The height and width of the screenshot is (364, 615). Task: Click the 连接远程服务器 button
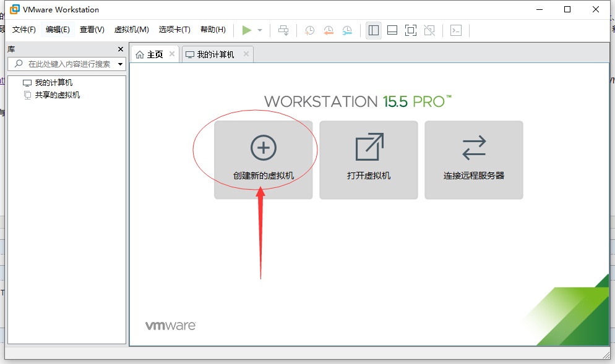point(474,160)
